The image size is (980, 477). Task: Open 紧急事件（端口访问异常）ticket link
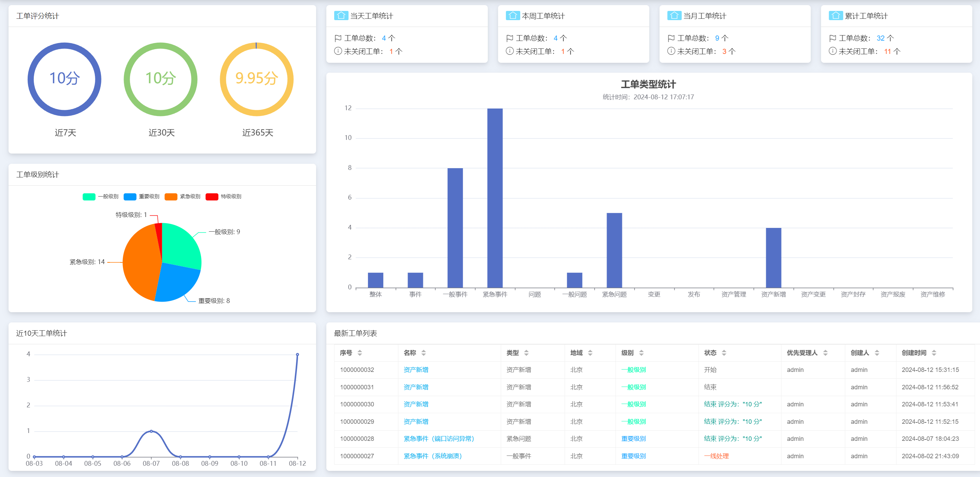(439, 438)
